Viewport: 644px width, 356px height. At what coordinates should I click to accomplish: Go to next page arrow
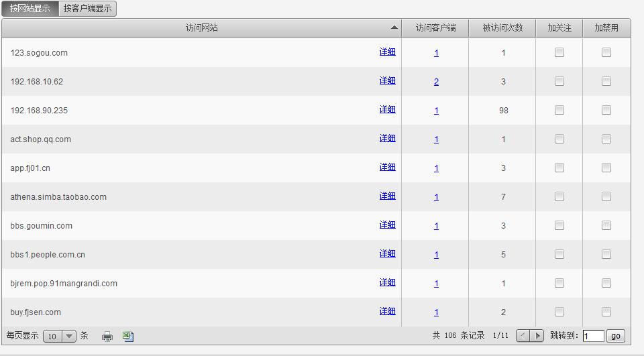537,336
